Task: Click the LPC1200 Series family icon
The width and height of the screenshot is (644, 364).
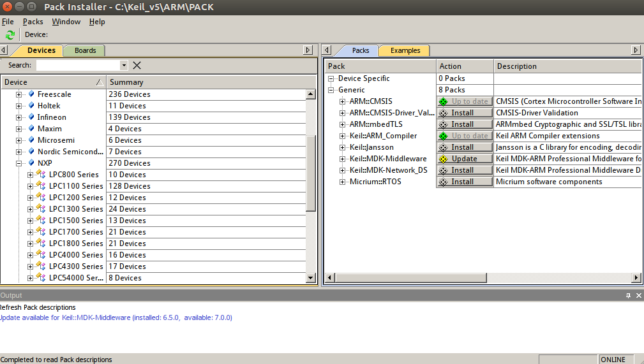Action: tap(41, 197)
